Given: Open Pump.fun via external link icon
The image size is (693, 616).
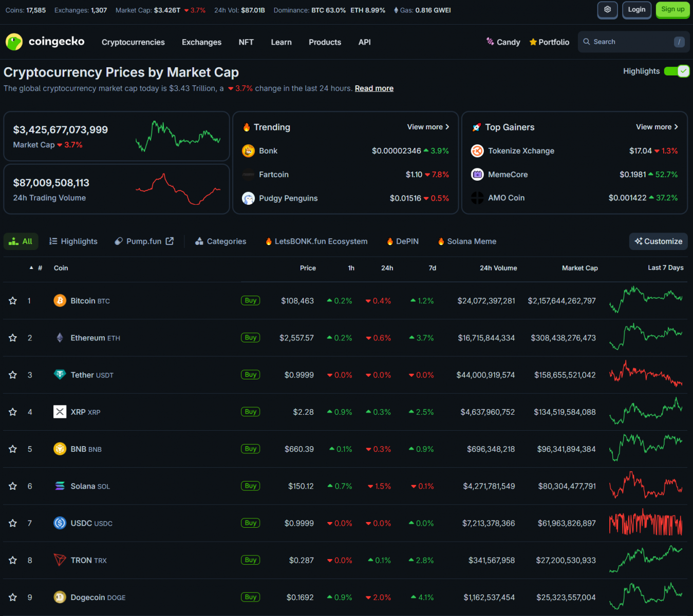Looking at the screenshot, I should point(170,241).
